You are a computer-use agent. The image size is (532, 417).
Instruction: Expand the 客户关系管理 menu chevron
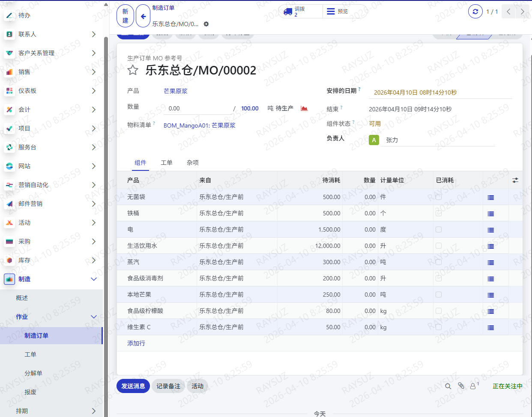coord(94,53)
